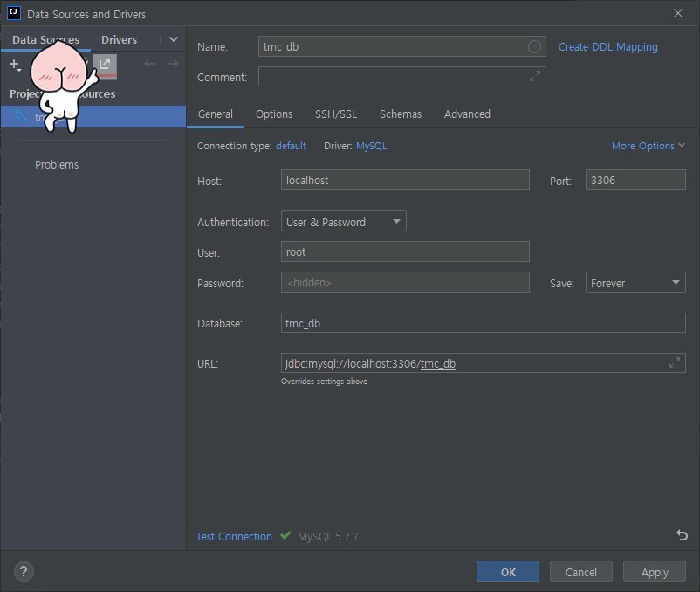Click the back arrow navigation icon
The height and width of the screenshot is (592, 700).
[x=149, y=64]
